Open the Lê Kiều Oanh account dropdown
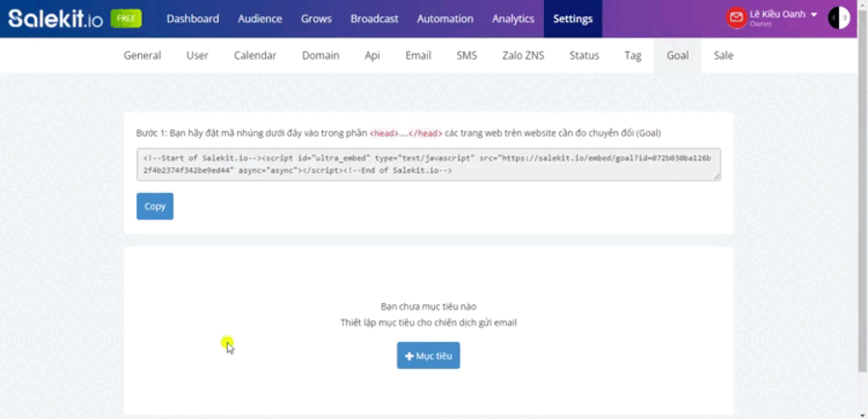This screenshot has width=868, height=419. 784,15
